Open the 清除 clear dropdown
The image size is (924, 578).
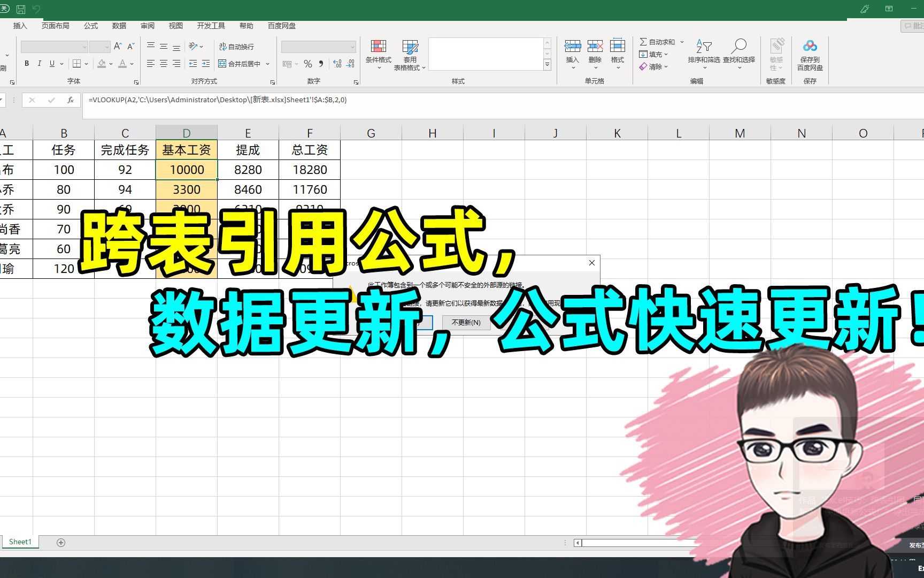[653, 67]
